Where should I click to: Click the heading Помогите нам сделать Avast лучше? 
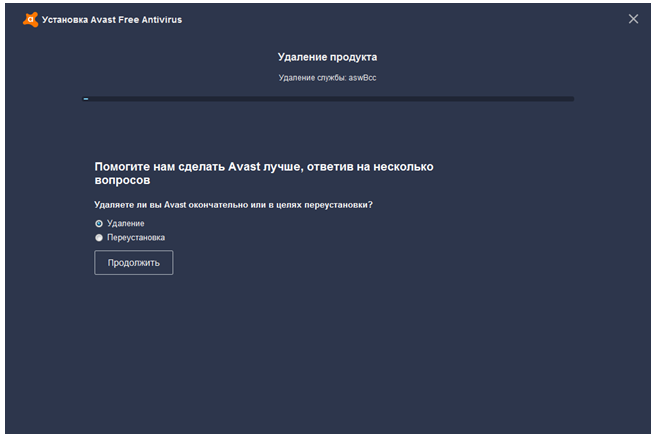coord(264,173)
